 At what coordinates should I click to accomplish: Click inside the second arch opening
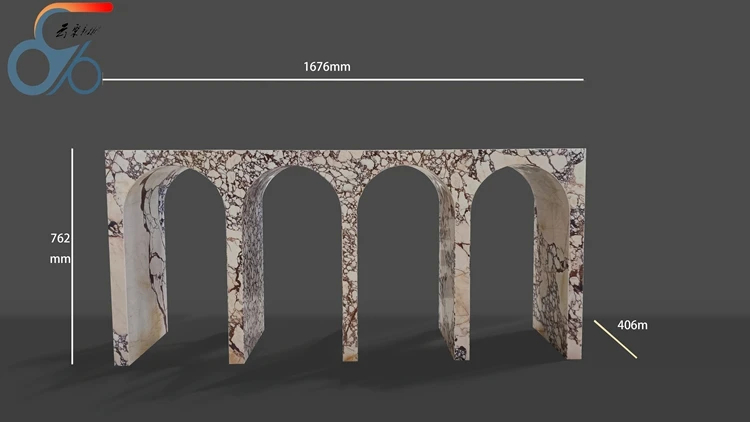pos(301,258)
